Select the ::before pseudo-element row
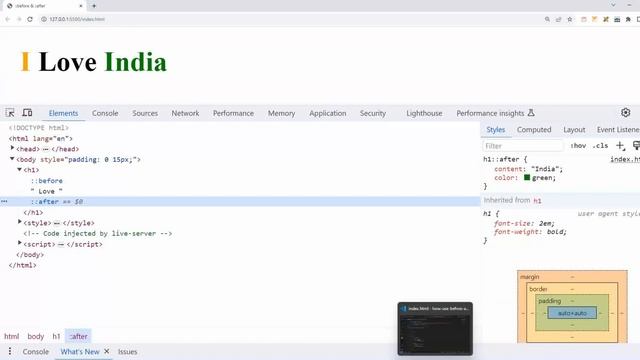Screen dimensions: 640x360 pos(47,180)
